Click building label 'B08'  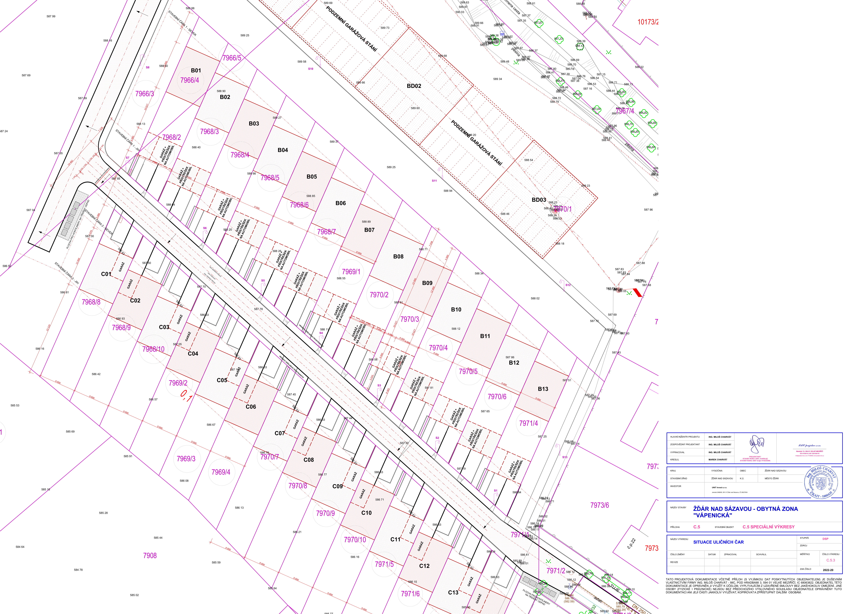pyautogui.click(x=399, y=256)
